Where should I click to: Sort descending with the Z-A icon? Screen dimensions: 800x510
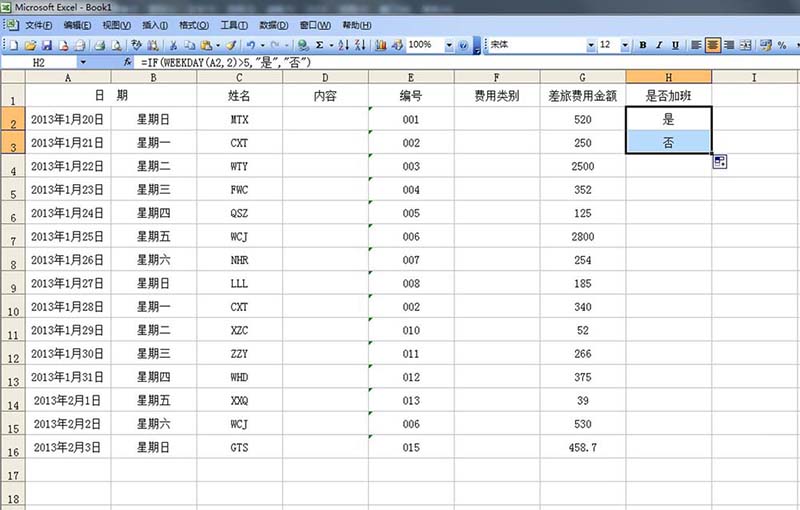[360, 45]
